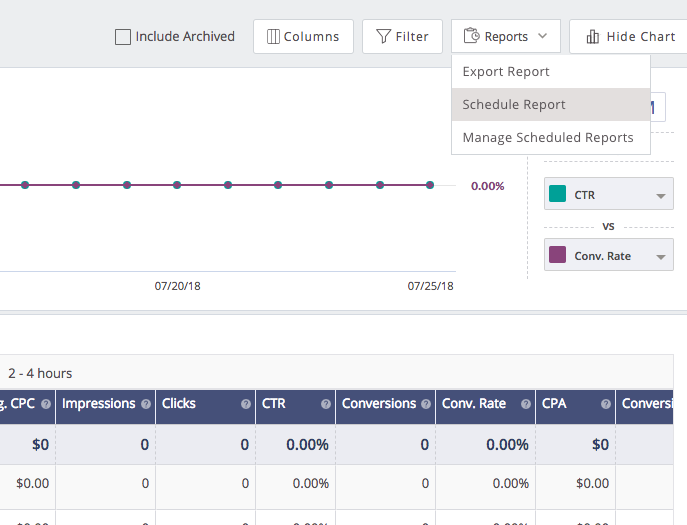This screenshot has width=687, height=525.
Task: Toggle the Include Archived checkbox
Action: click(123, 37)
